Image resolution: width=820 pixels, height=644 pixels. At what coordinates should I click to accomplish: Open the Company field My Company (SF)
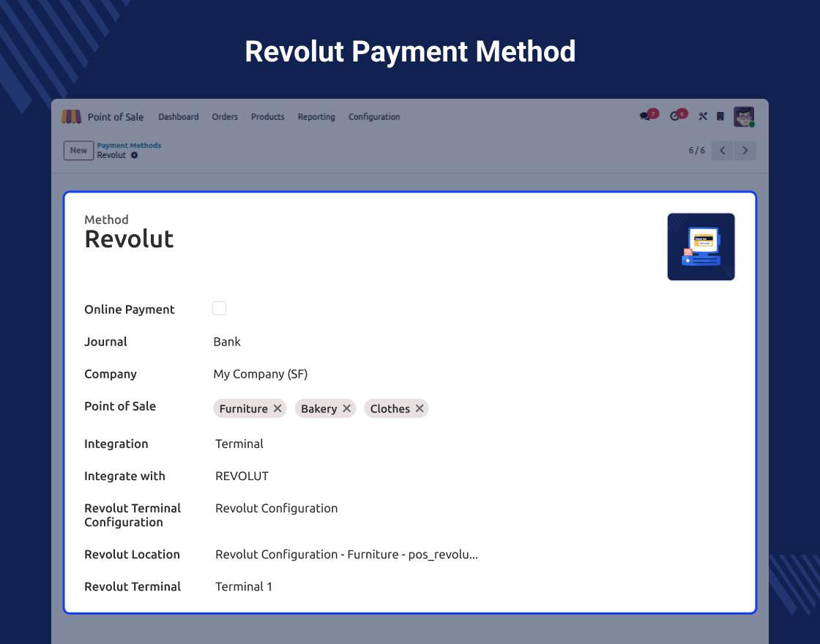(261, 374)
